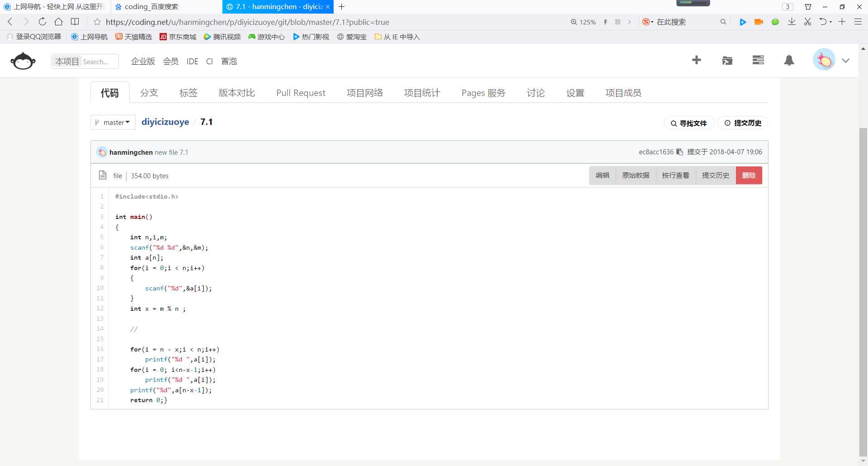Click the search magnifier in browser search box
This screenshot has height=466, width=868.
tap(723, 22)
